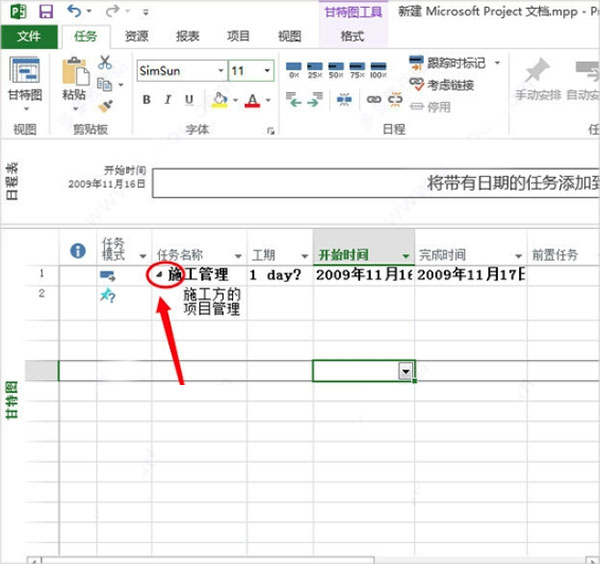The height and width of the screenshot is (564, 600).
Task: Open Task Mode (任务模式) column filter arrow
Action: (x=143, y=256)
